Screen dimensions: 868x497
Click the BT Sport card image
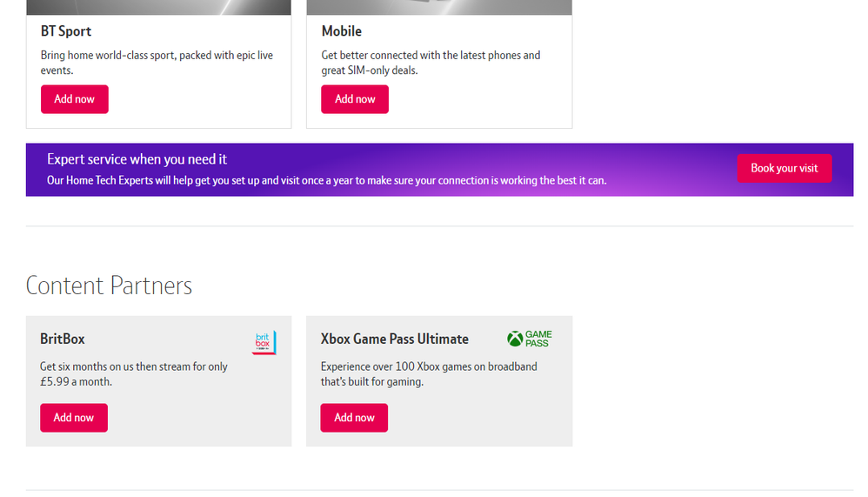[158, 7]
